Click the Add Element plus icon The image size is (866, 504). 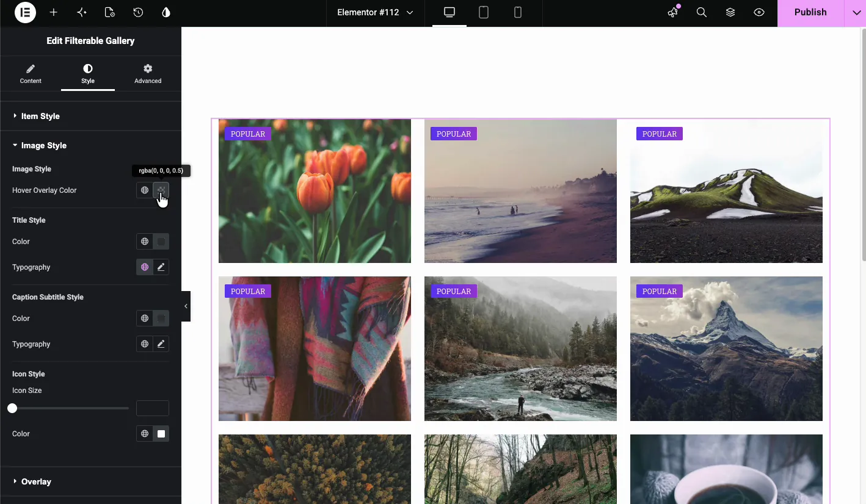(x=54, y=12)
